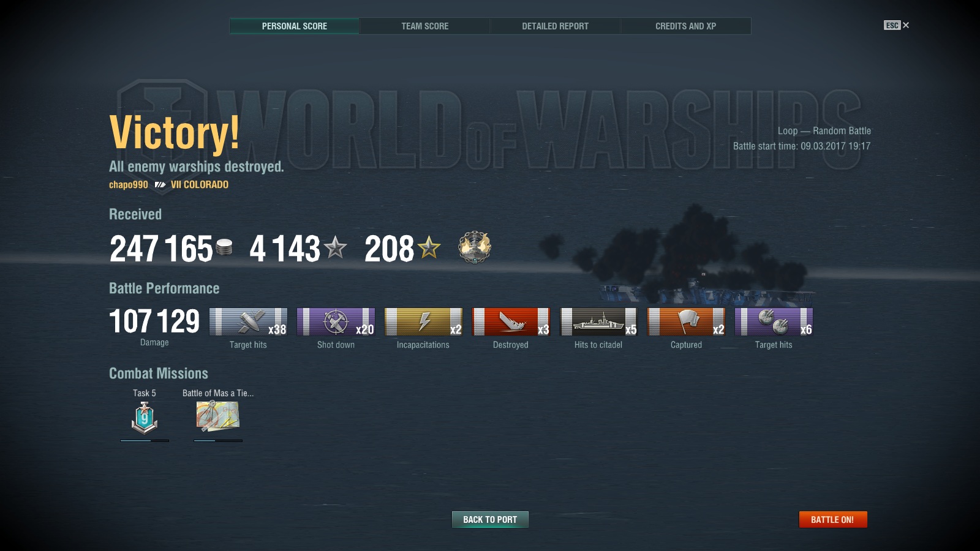980x551 pixels.
Task: Click the Target hits x38 ribbon
Action: [x=248, y=321]
